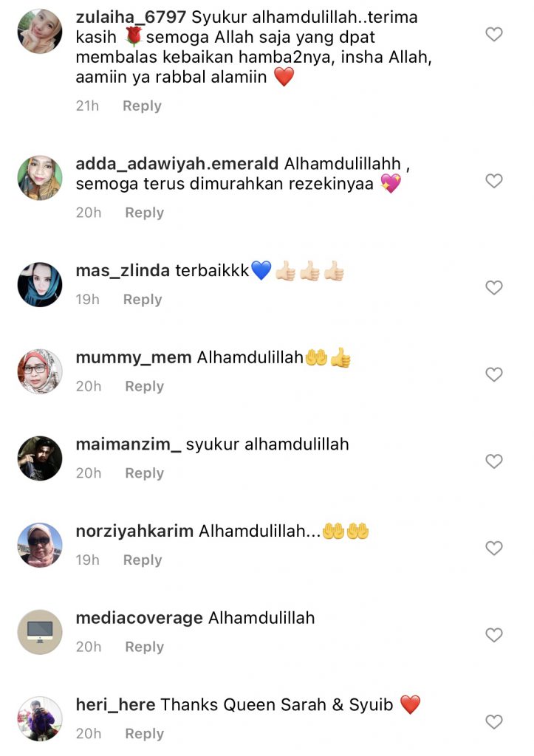
Task: Reply to norziyahkarim's comment
Action: coord(143,560)
